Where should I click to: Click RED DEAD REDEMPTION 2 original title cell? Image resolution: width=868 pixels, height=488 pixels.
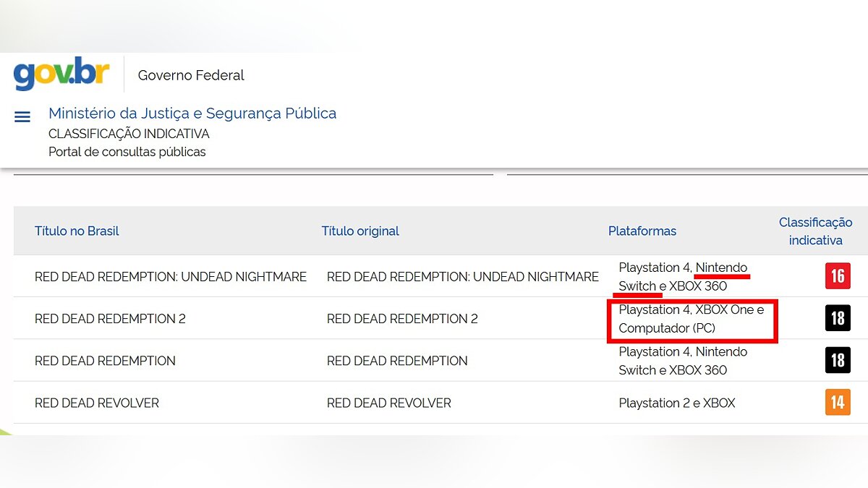pos(402,319)
